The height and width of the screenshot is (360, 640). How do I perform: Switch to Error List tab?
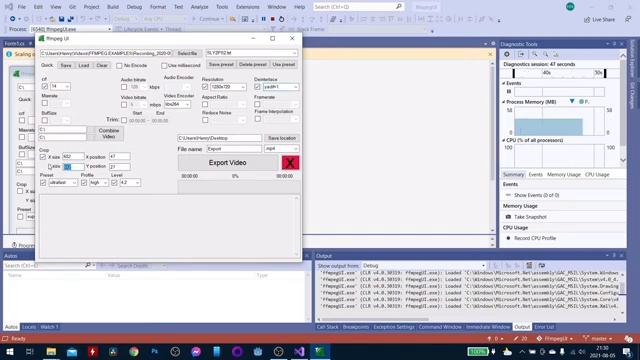click(544, 327)
